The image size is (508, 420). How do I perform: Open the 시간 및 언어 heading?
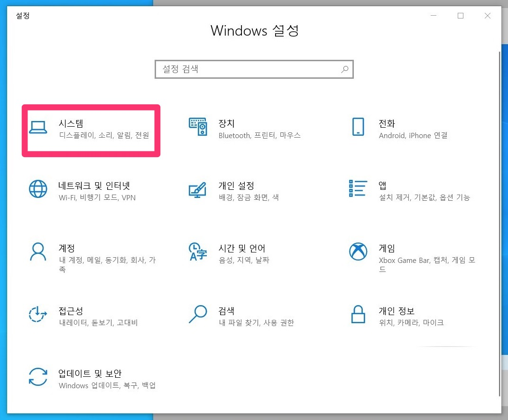(x=242, y=248)
